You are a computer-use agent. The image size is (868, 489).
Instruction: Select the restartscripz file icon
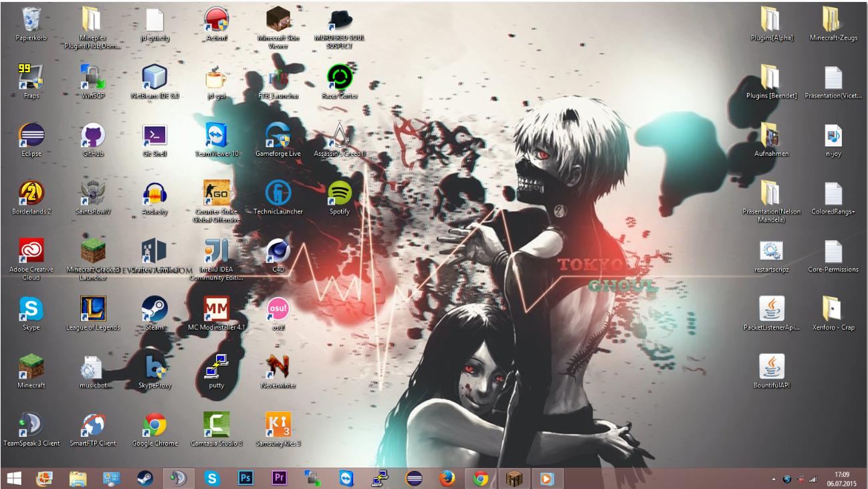coord(772,256)
